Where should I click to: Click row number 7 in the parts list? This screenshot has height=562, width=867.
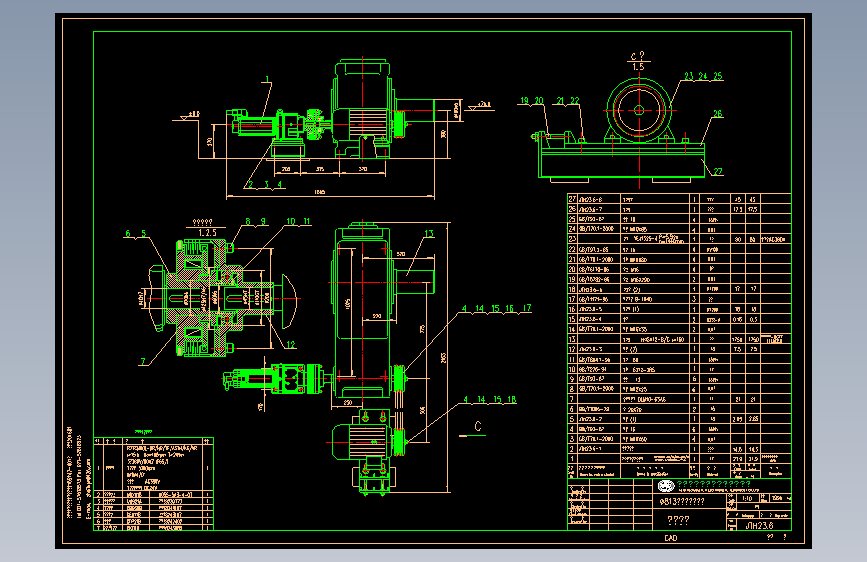[572, 398]
